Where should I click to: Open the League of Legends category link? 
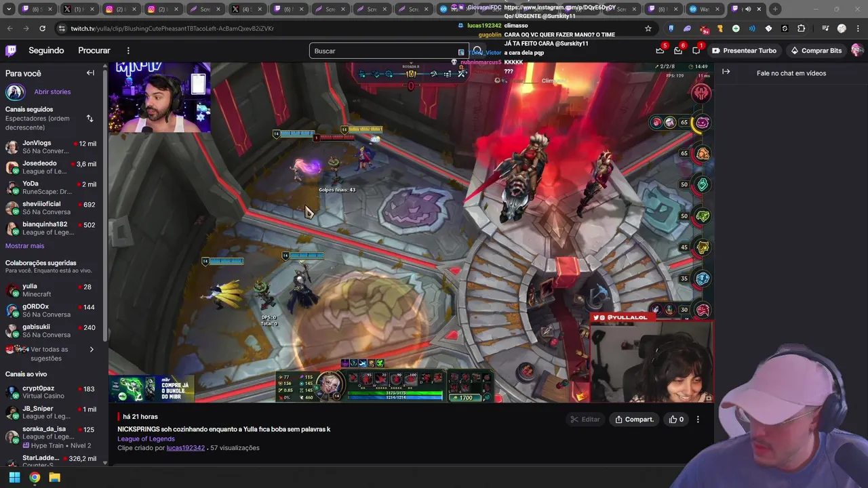click(146, 439)
